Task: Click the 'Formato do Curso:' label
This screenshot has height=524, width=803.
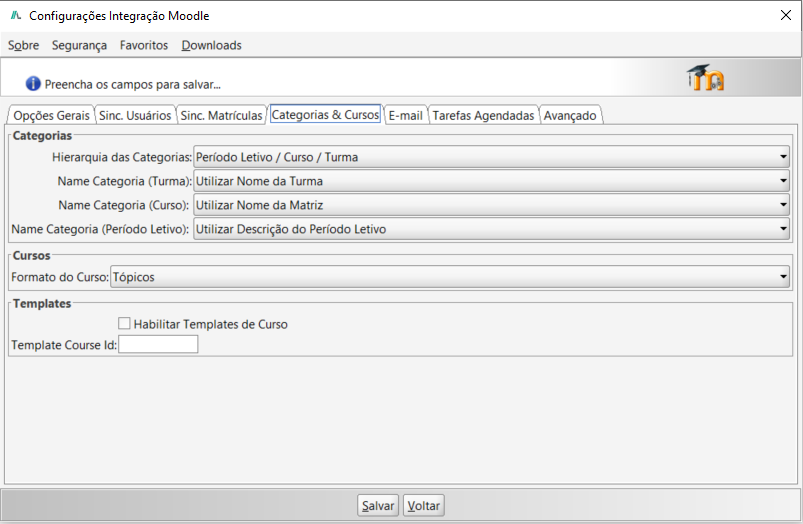Action: (x=60, y=277)
